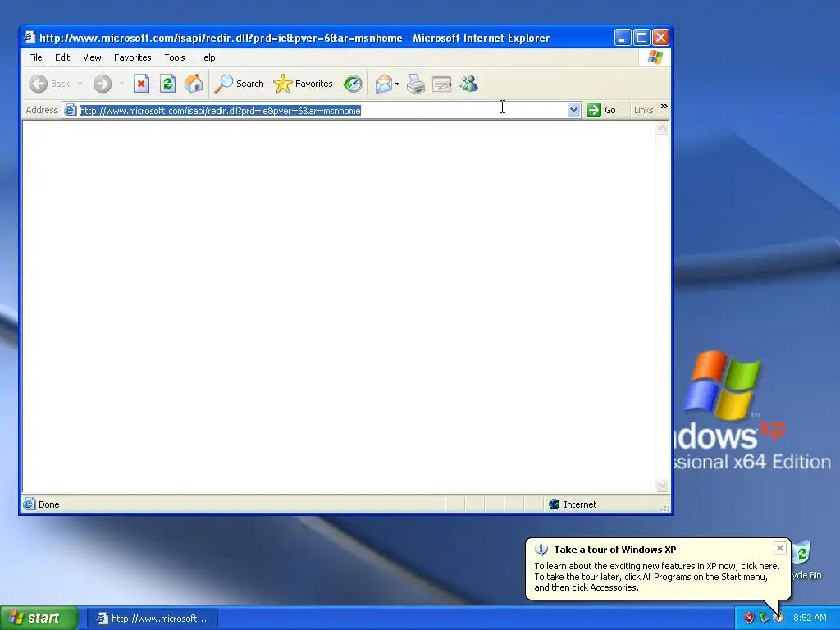Open the Favorites menu
This screenshot has width=840, height=630.
pos(132,57)
